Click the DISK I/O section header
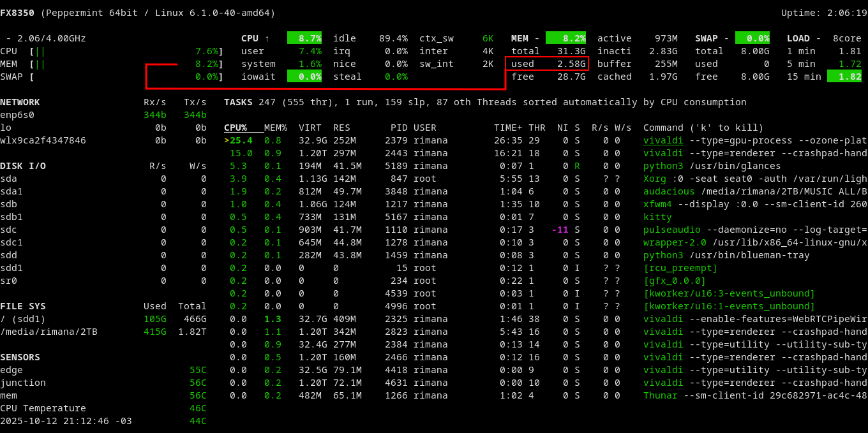 point(23,166)
